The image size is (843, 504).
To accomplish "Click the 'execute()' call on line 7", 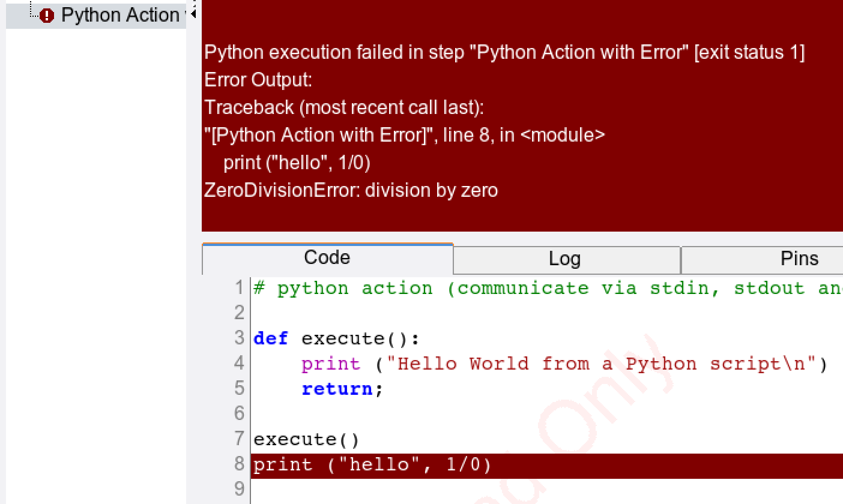I will tap(306, 440).
